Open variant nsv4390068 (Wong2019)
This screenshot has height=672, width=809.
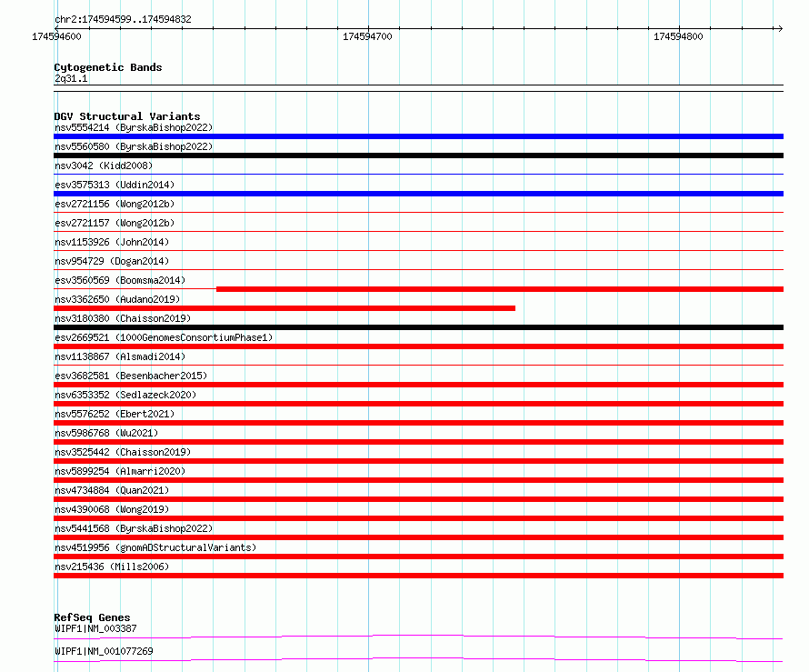tap(112, 509)
